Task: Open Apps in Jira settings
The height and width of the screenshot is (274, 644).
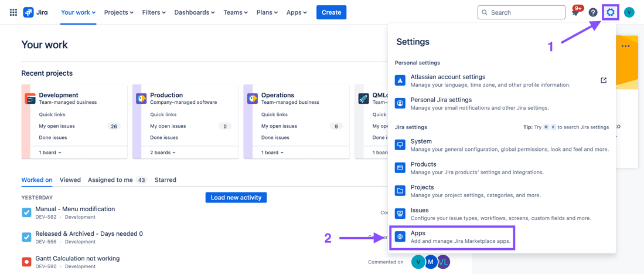Action: pos(452,237)
